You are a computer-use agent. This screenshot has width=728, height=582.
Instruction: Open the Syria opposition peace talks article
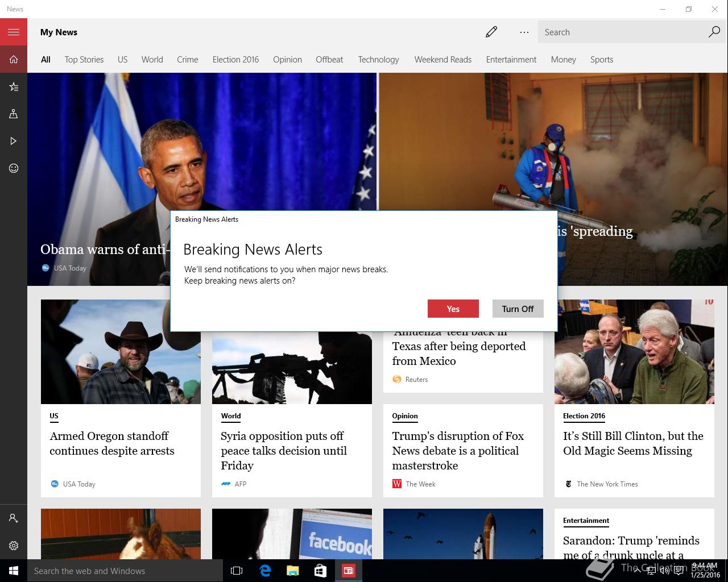point(284,451)
